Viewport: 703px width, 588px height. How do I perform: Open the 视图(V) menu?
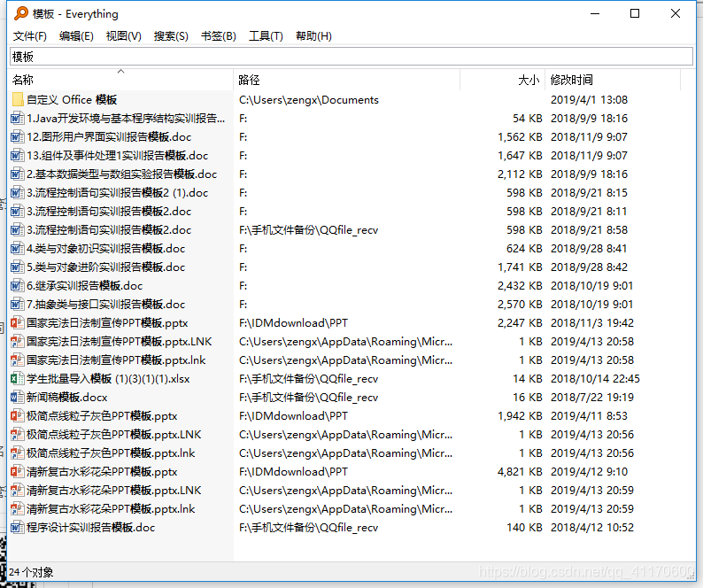pyautogui.click(x=124, y=36)
